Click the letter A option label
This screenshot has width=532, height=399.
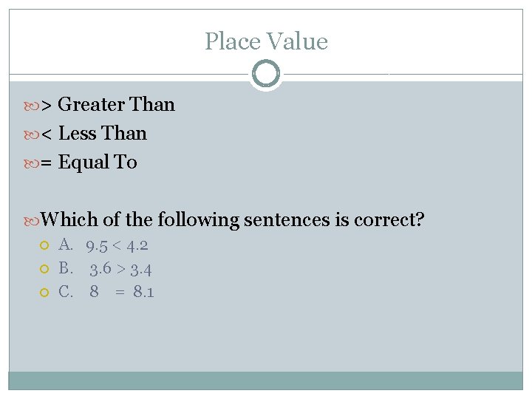[66, 245]
